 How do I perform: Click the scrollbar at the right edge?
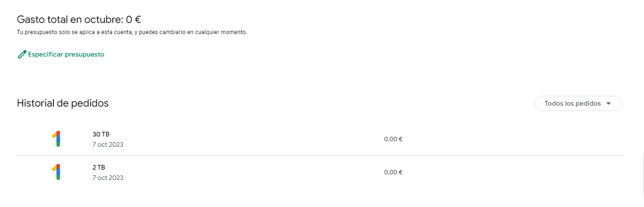point(643,173)
